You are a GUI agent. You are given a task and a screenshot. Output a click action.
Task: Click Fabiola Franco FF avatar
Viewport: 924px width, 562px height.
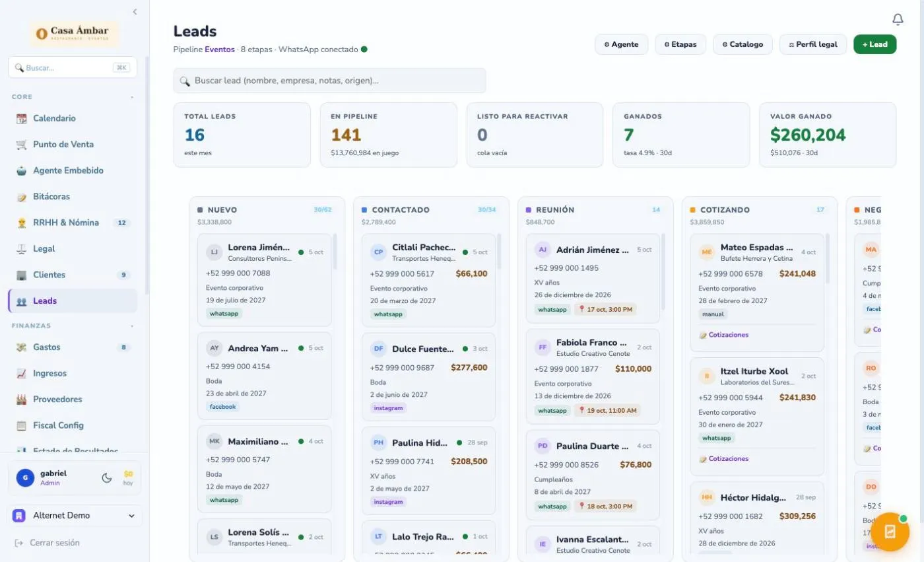[543, 347]
